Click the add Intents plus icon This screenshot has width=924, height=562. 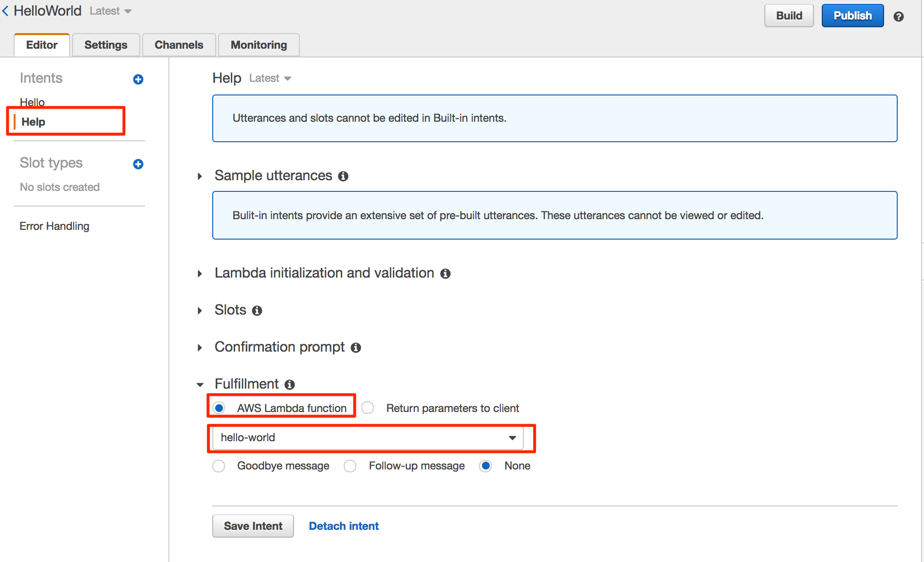138,79
